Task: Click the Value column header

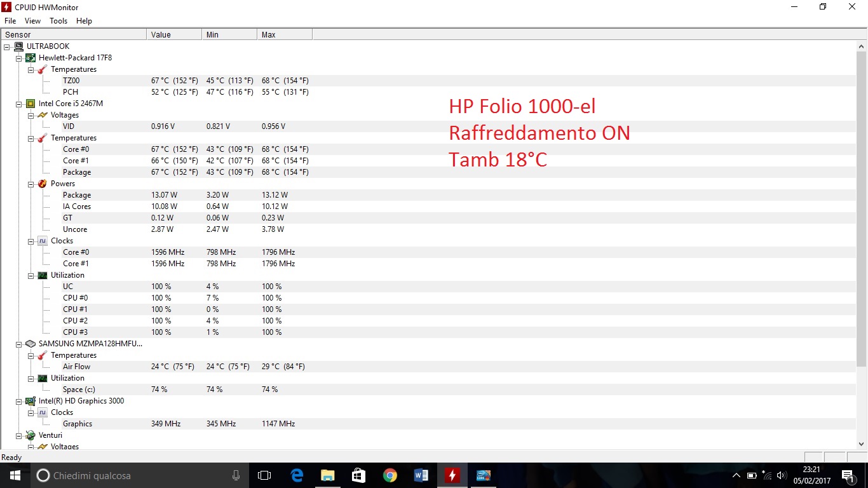Action: click(173, 34)
